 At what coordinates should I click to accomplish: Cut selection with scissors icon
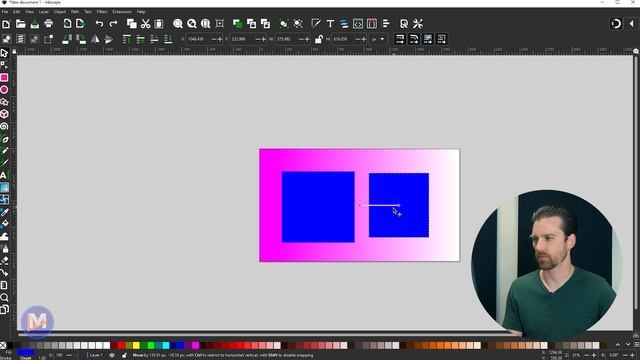tap(145, 24)
